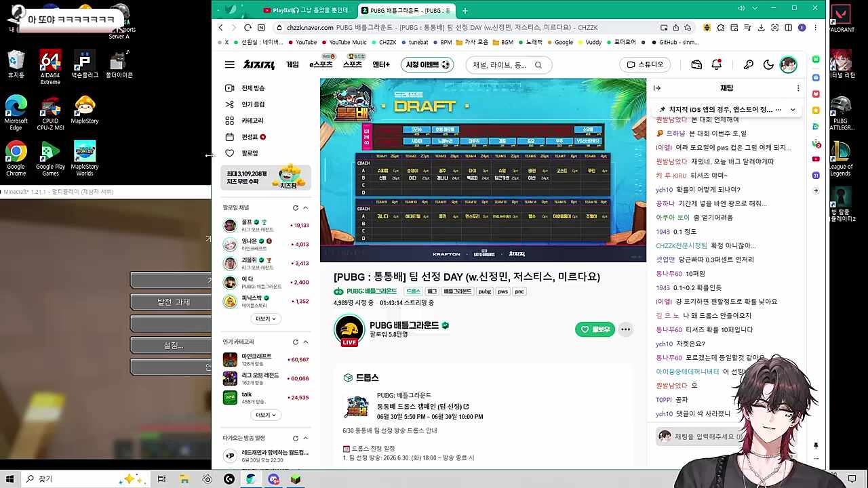Open the Windows Start menu
This screenshot has width=868, height=488.
[x=9, y=479]
